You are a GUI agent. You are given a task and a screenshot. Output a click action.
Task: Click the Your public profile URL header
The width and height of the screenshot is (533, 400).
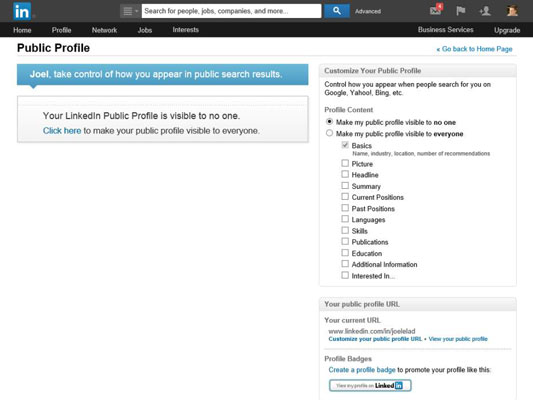(362, 304)
